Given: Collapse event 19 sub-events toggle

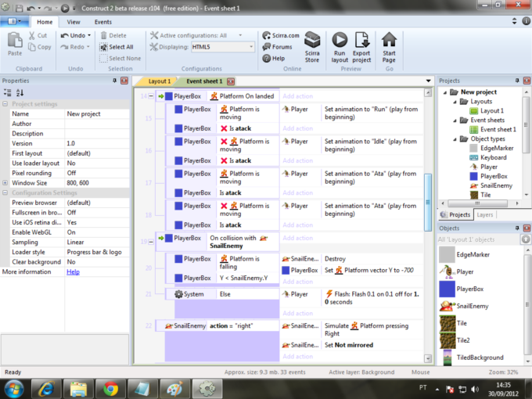Looking at the screenshot, I should pyautogui.click(x=151, y=242).
